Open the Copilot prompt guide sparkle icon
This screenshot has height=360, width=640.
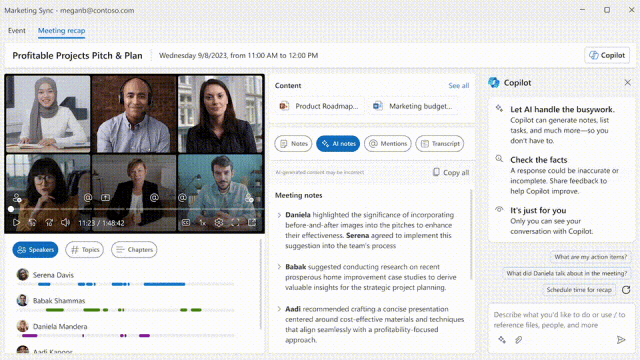click(502, 340)
